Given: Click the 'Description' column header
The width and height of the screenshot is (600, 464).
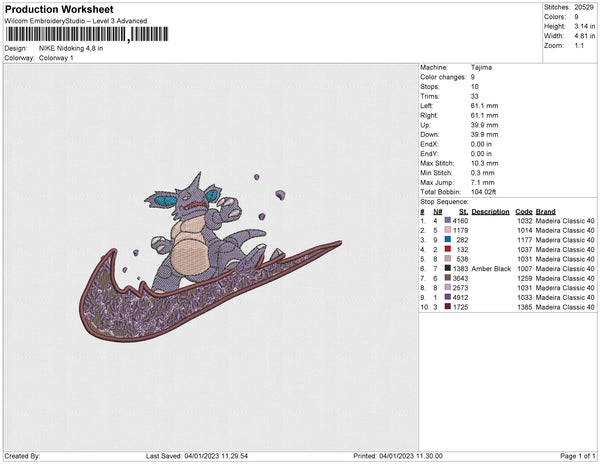Looking at the screenshot, I should [x=491, y=212].
